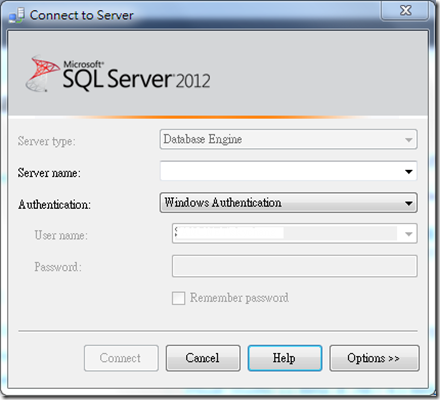The height and width of the screenshot is (400, 440).
Task: Click the Cancel button
Action: 203,358
